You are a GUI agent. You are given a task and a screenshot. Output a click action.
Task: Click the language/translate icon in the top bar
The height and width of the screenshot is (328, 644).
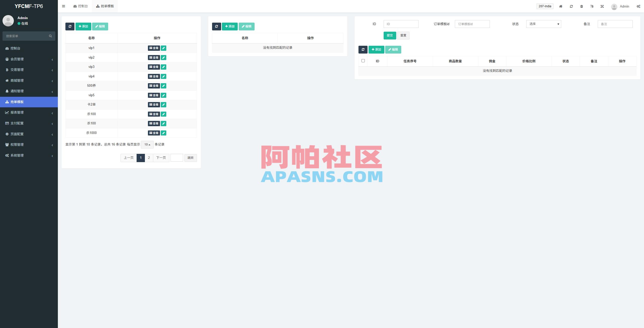tap(592, 6)
